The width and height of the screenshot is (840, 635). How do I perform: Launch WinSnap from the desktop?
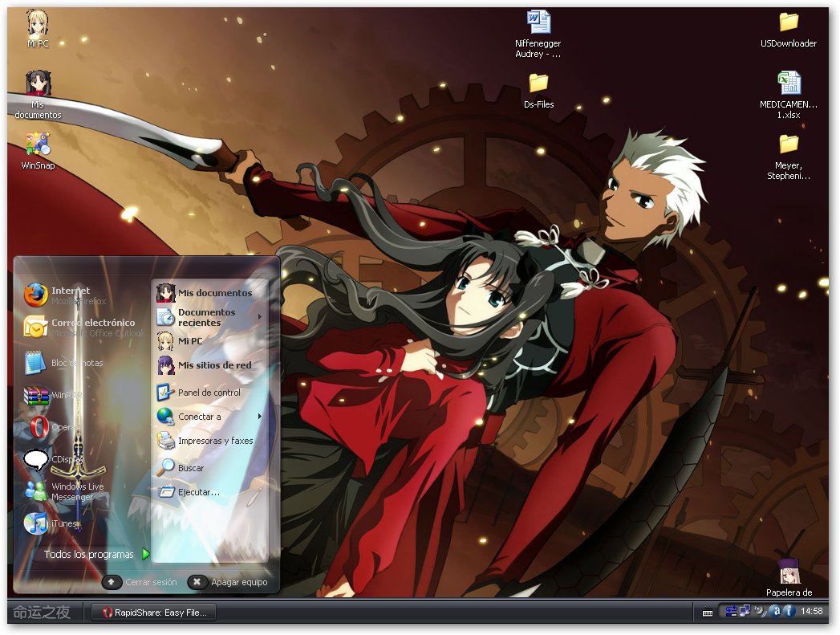pos(38,150)
